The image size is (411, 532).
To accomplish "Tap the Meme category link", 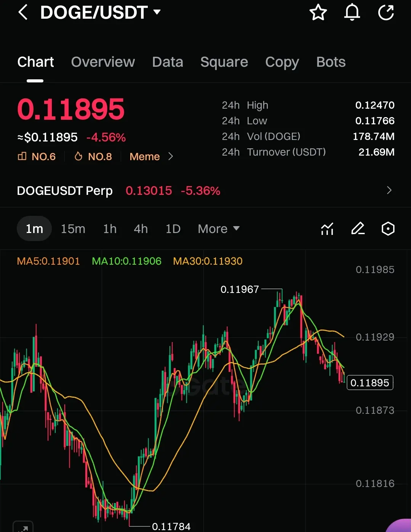I will point(145,157).
